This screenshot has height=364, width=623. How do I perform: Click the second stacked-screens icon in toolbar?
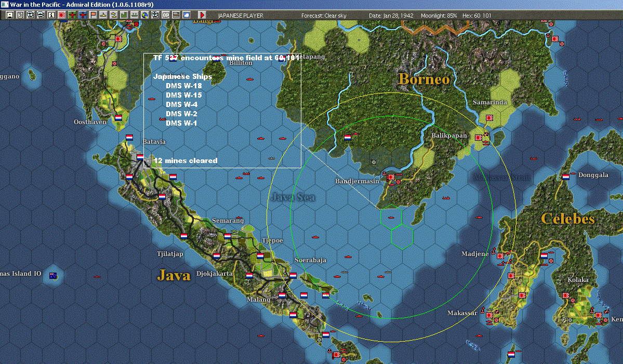tap(41, 15)
